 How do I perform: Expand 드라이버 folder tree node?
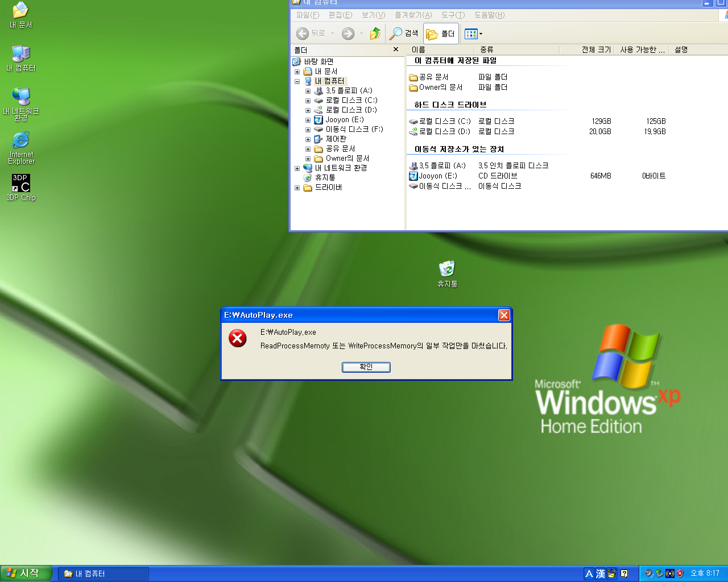click(x=297, y=188)
